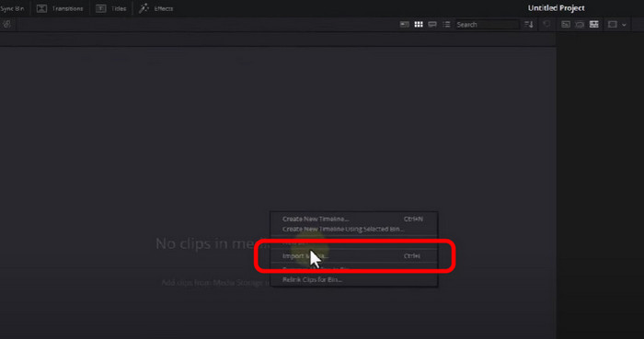Screen dimensions: 644x339
Task: Open the Transitions panel
Action: point(60,8)
